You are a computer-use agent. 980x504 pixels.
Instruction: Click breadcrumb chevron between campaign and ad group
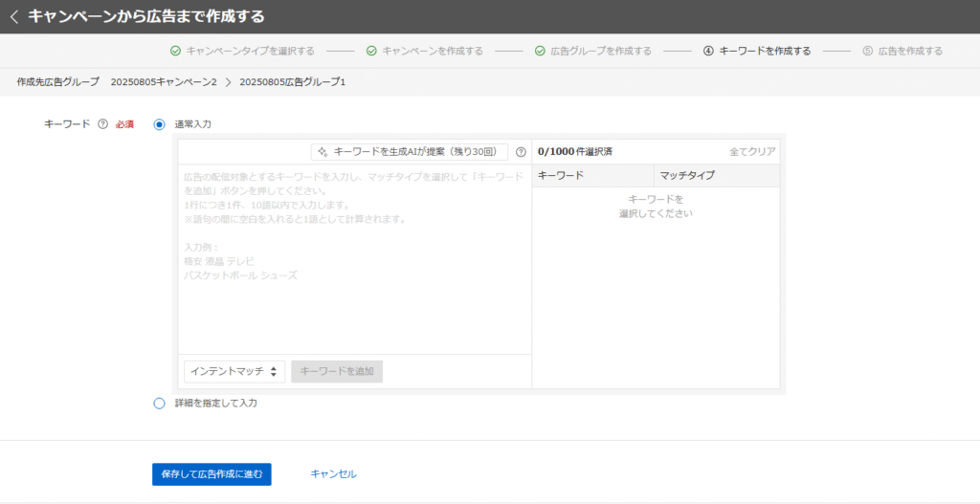click(x=228, y=82)
